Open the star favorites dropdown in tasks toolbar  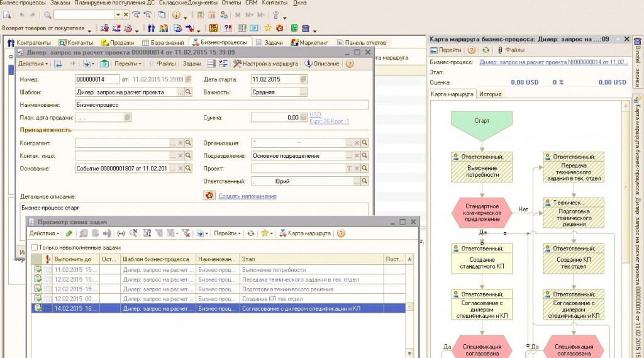coord(272,234)
